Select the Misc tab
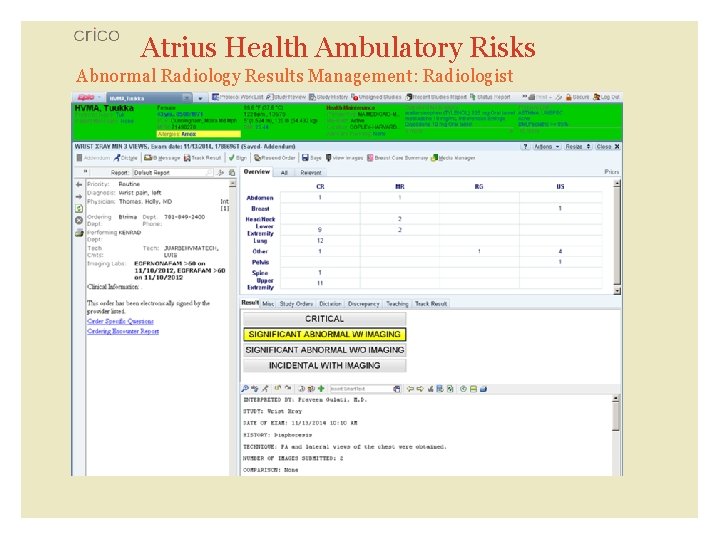Viewport: 720px width, 540px height. point(268,304)
